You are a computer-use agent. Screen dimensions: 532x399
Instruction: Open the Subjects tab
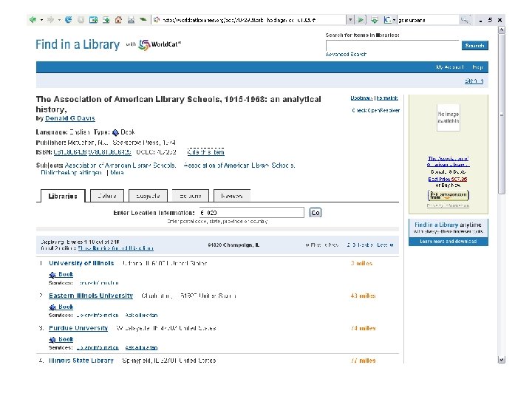tap(148, 196)
